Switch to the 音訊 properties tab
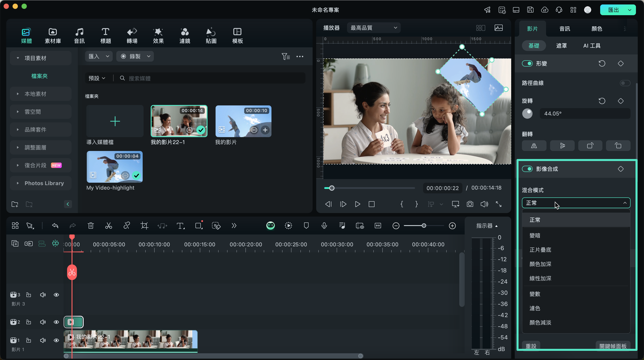The width and height of the screenshot is (644, 360). coord(565,29)
